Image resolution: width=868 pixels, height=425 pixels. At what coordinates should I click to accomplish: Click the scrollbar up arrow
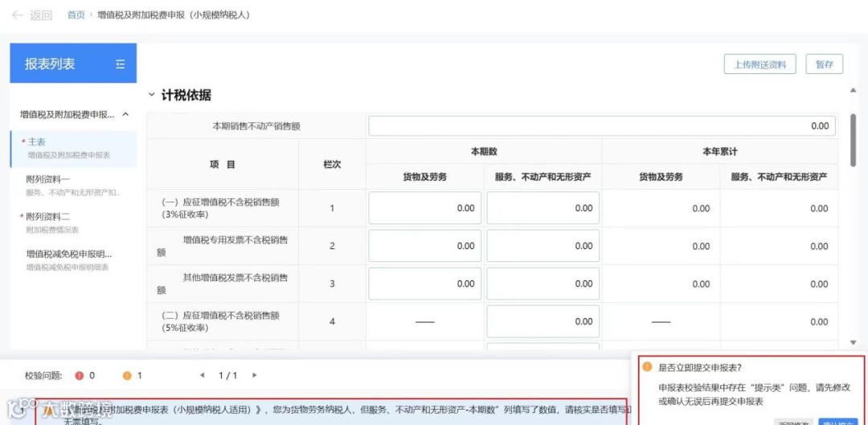[x=853, y=91]
